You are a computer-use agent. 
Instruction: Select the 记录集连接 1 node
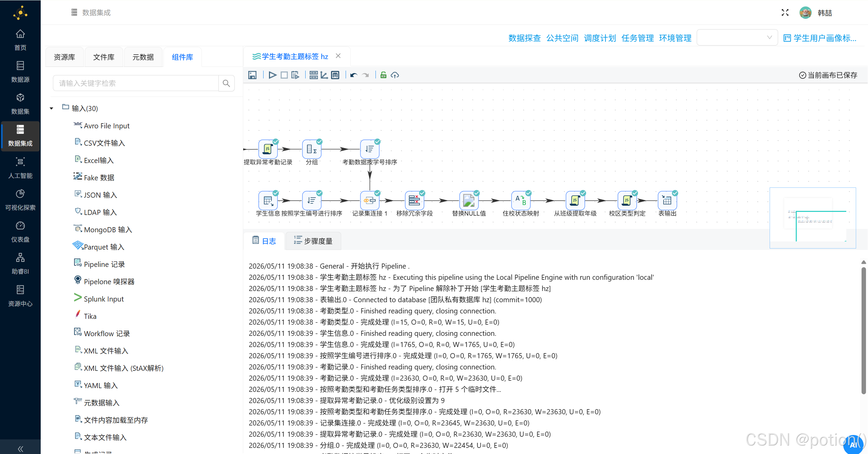click(370, 200)
